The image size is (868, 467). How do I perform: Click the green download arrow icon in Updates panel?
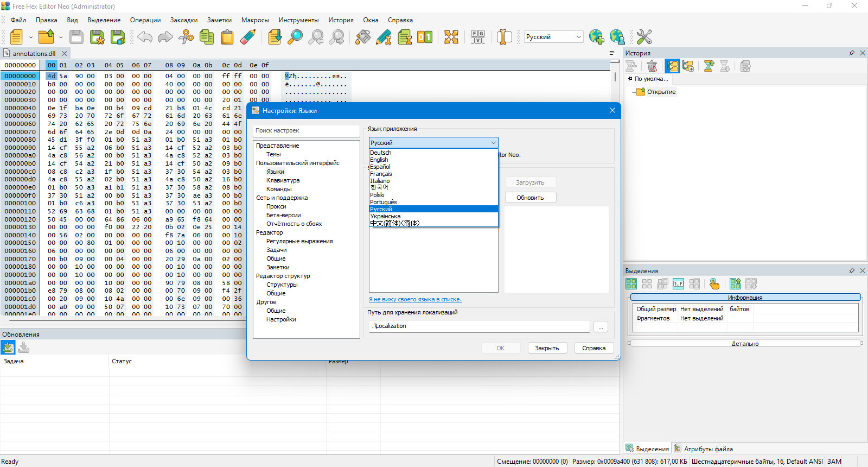[x=8, y=348]
